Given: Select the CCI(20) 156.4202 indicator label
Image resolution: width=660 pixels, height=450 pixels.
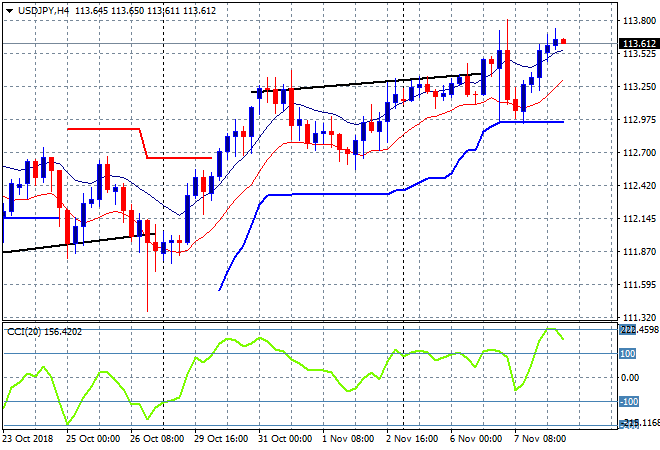Looking at the screenshot, I should pyautogui.click(x=45, y=332).
